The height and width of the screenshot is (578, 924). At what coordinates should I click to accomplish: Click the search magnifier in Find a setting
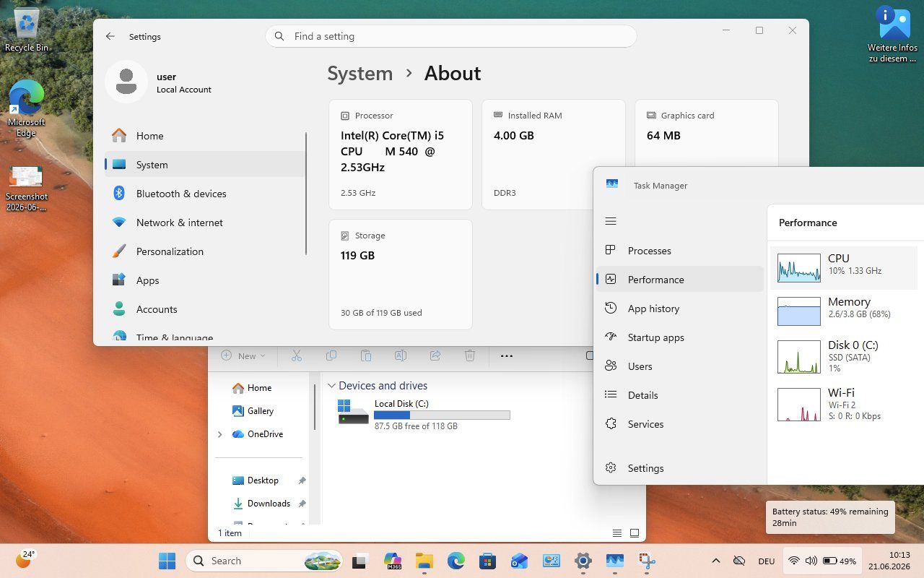click(x=280, y=36)
